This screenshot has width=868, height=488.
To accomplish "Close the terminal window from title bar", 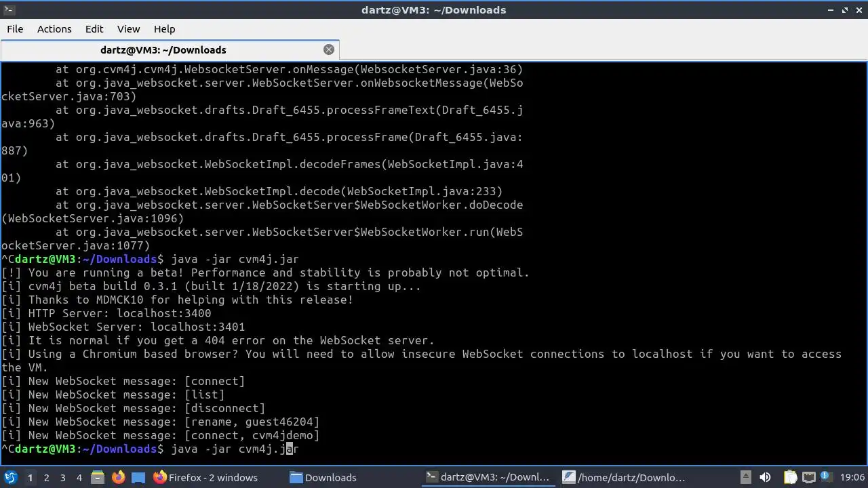I will [x=859, y=9].
